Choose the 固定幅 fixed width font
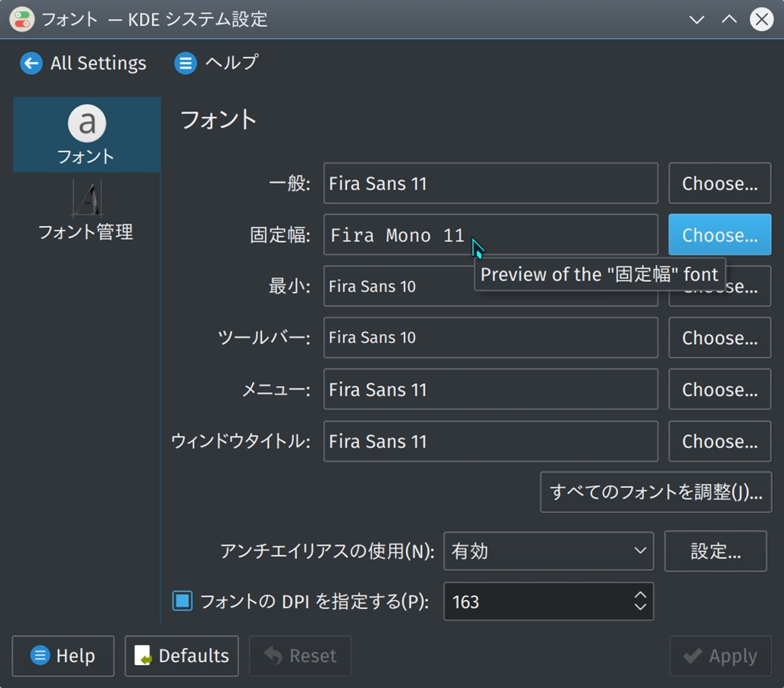This screenshot has width=784, height=688. [720, 234]
